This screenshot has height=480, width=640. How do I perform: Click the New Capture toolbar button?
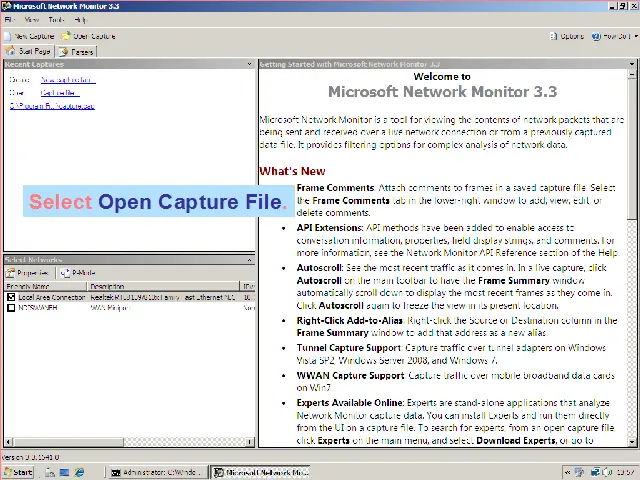tap(29, 36)
